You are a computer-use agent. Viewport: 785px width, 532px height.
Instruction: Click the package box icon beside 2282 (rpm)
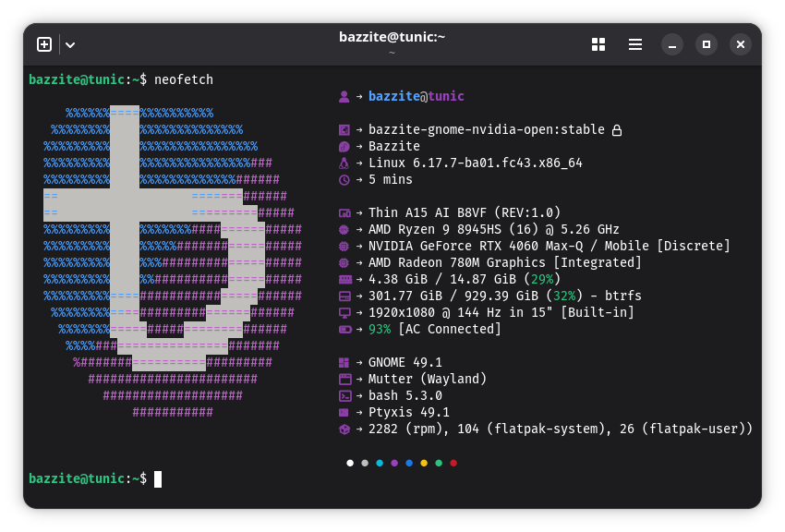pos(344,429)
